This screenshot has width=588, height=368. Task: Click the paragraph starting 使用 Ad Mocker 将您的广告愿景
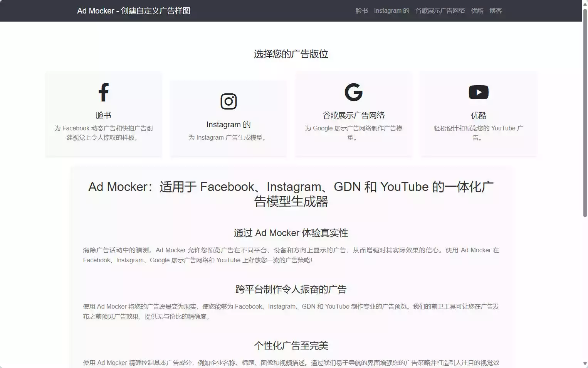coord(291,311)
